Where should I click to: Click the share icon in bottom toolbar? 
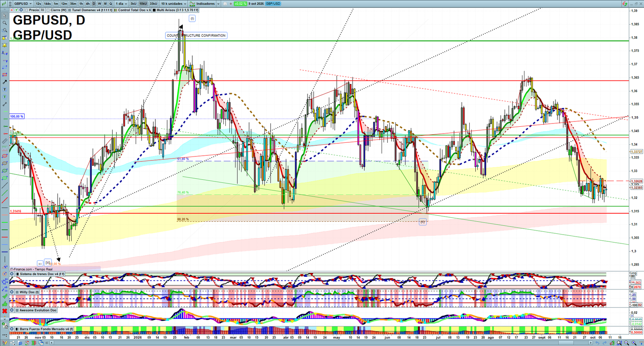tap(12, 342)
